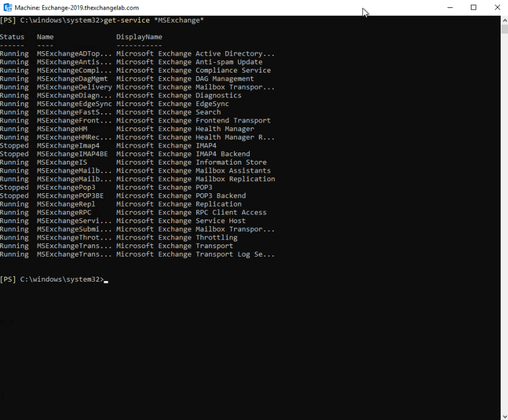Image resolution: width=508 pixels, height=420 pixels.
Task: Click 'Microsoft Exchange Compliance Service' display name
Action: pos(194,70)
